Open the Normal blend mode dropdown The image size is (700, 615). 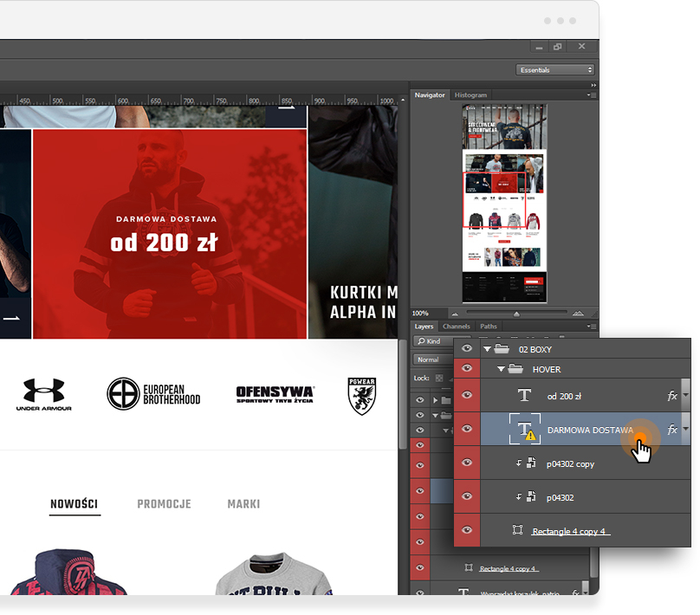[x=433, y=359]
